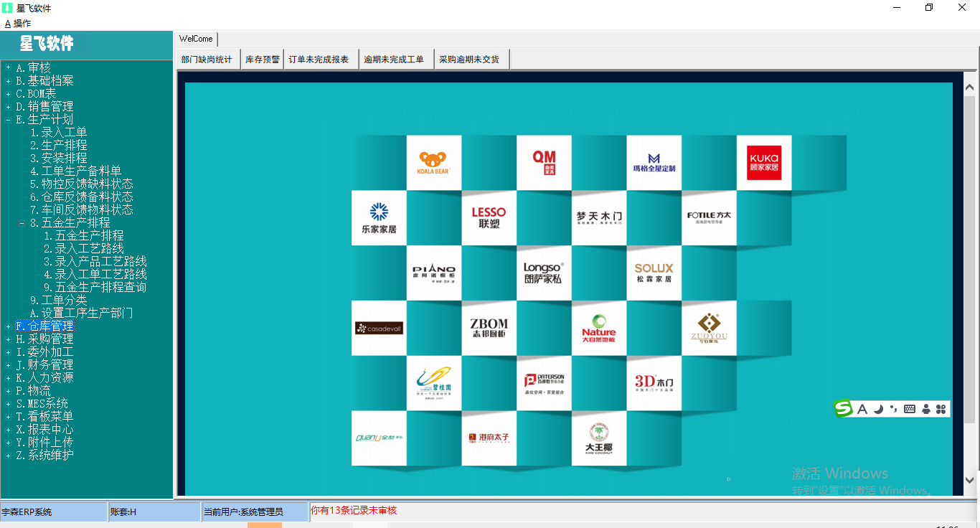980x528 pixels.
Task: Click the Koala Bear logo tile
Action: (433, 163)
